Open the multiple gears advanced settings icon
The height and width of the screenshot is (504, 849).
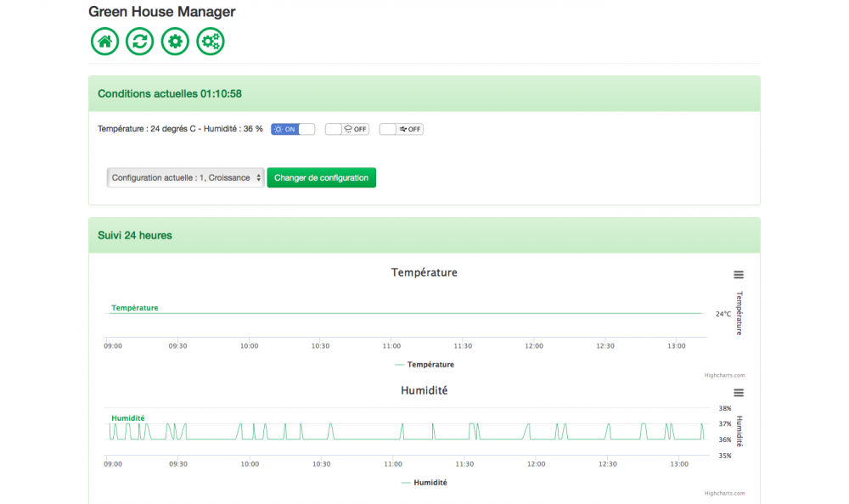point(210,41)
